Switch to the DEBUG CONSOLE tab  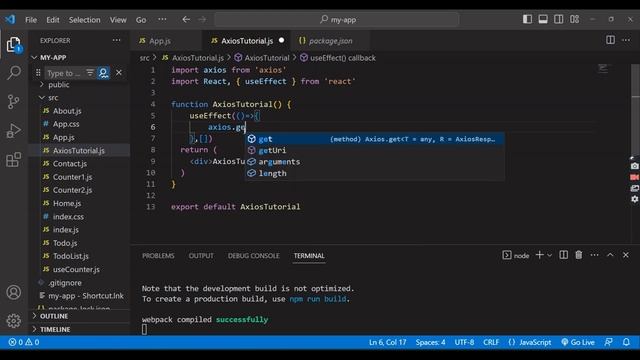[x=253, y=256]
